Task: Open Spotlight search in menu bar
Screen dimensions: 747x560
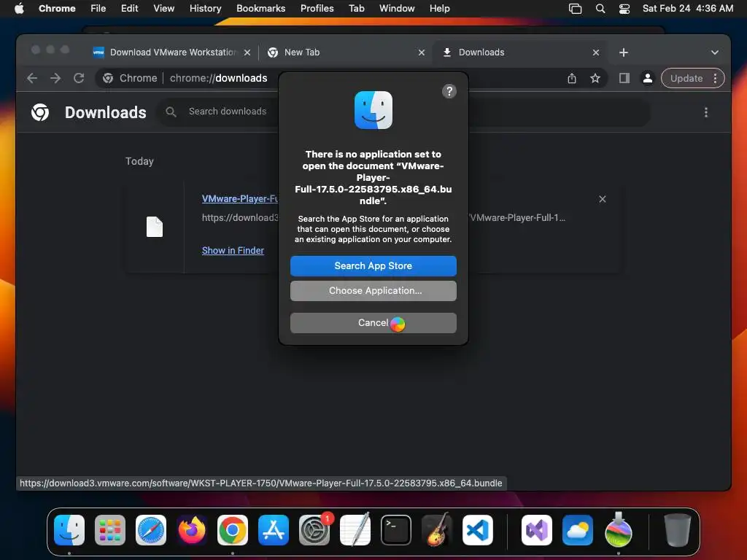Action: (x=600, y=9)
